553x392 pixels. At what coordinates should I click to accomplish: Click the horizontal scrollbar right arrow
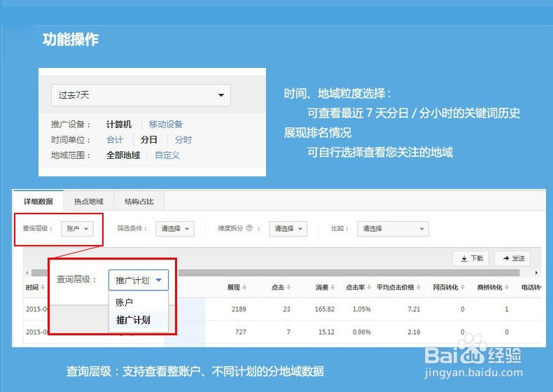tap(536, 273)
